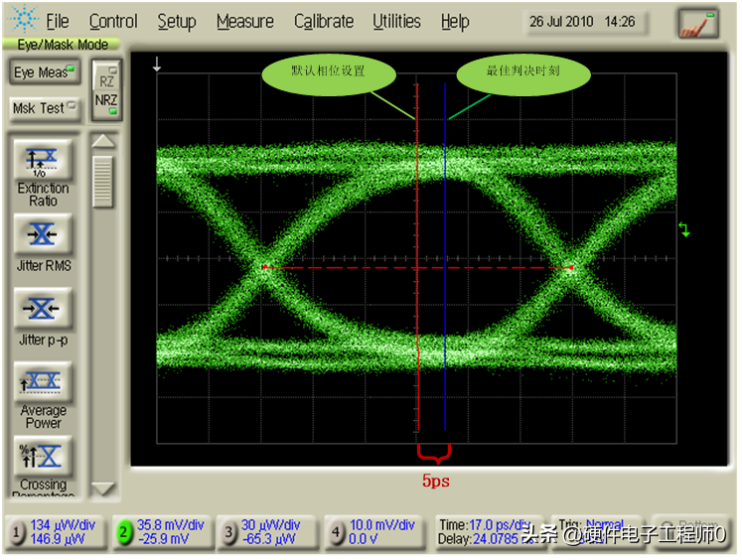Open channel 2 scale 35.8 mV/div
742x560 pixels.
pyautogui.click(x=171, y=525)
